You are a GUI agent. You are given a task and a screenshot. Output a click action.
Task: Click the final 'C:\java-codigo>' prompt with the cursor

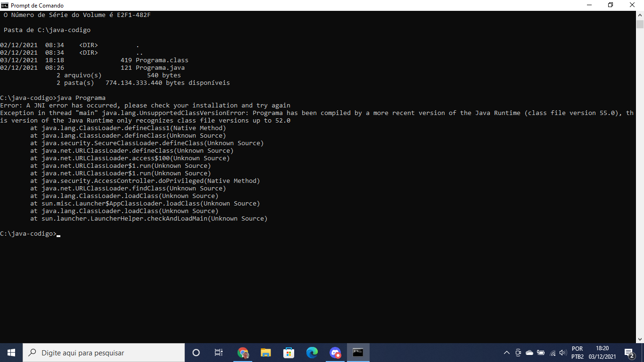[30, 234]
